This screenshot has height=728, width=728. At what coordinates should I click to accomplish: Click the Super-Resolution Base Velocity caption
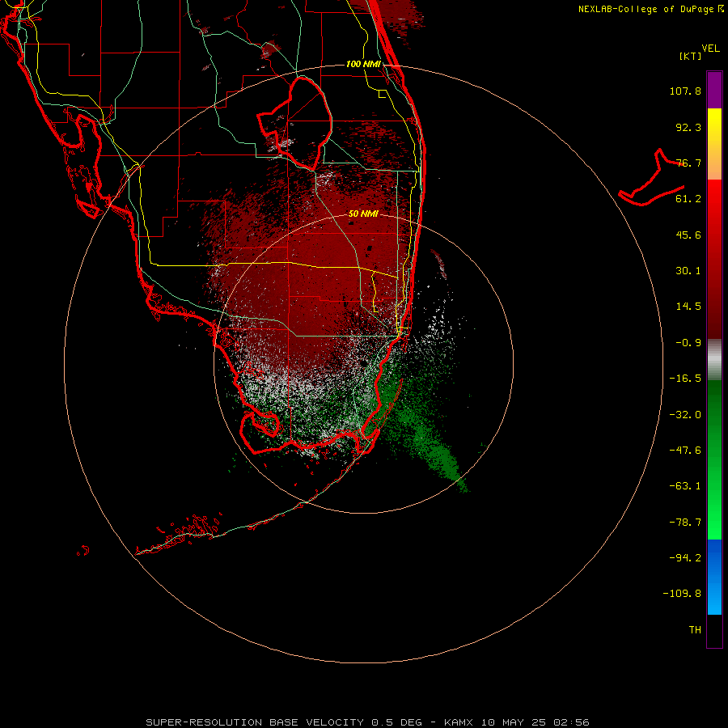coord(367,722)
